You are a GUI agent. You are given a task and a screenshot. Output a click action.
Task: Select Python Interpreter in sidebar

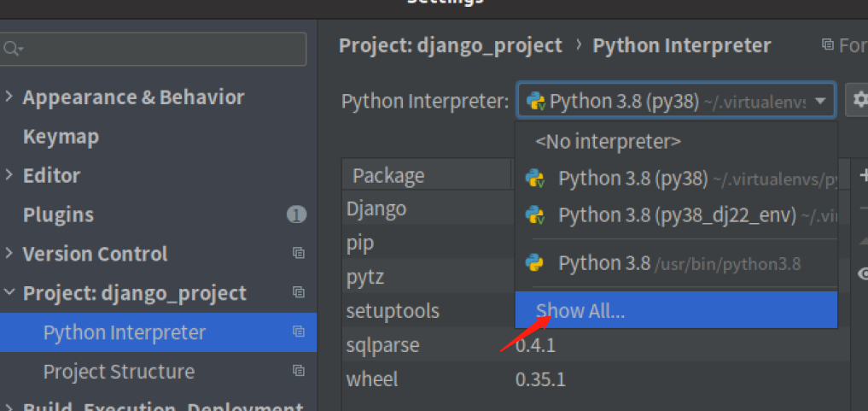pyautogui.click(x=158, y=332)
